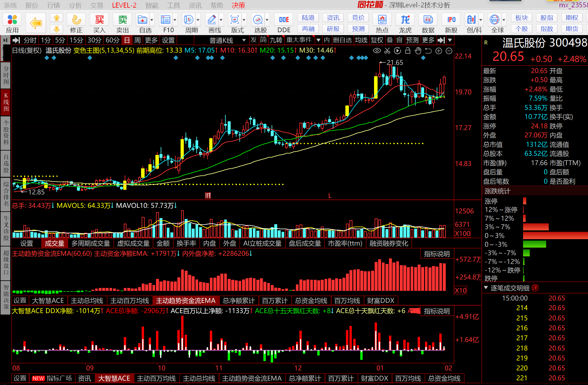The height and width of the screenshot is (385, 588).
Task: Click the red 3%~7% statistics bar
Action: tap(536, 227)
